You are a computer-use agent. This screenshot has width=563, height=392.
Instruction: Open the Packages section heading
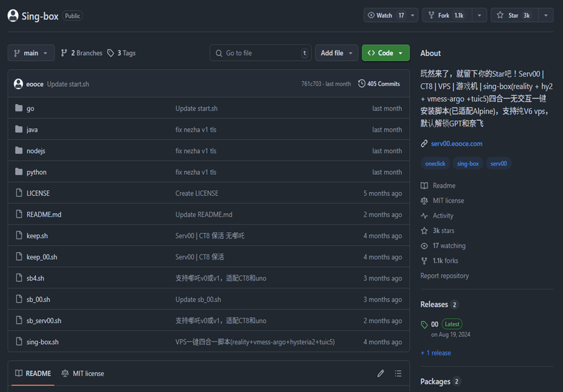pyautogui.click(x=435, y=382)
